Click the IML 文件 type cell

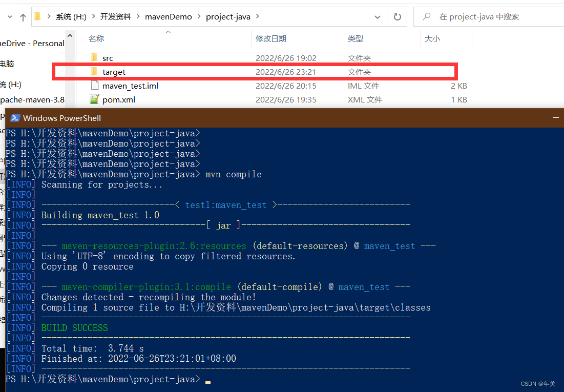[x=363, y=86]
